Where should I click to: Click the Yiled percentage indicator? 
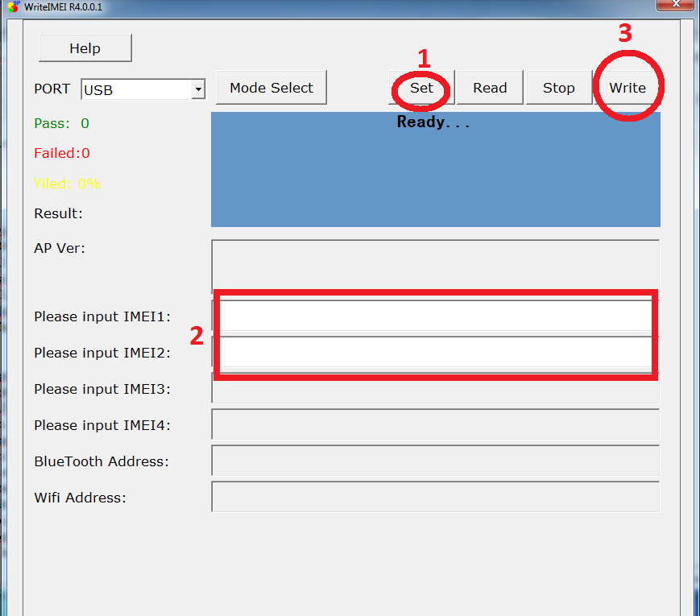click(67, 184)
